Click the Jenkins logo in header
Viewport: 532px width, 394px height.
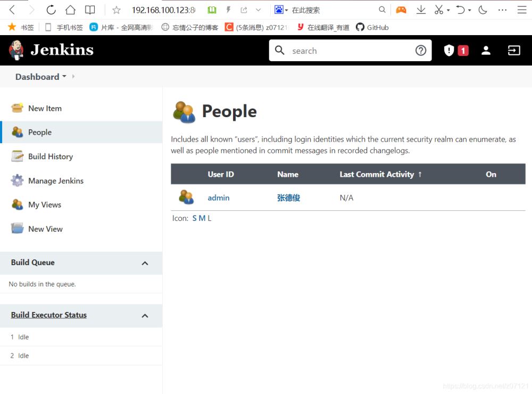tap(51, 50)
